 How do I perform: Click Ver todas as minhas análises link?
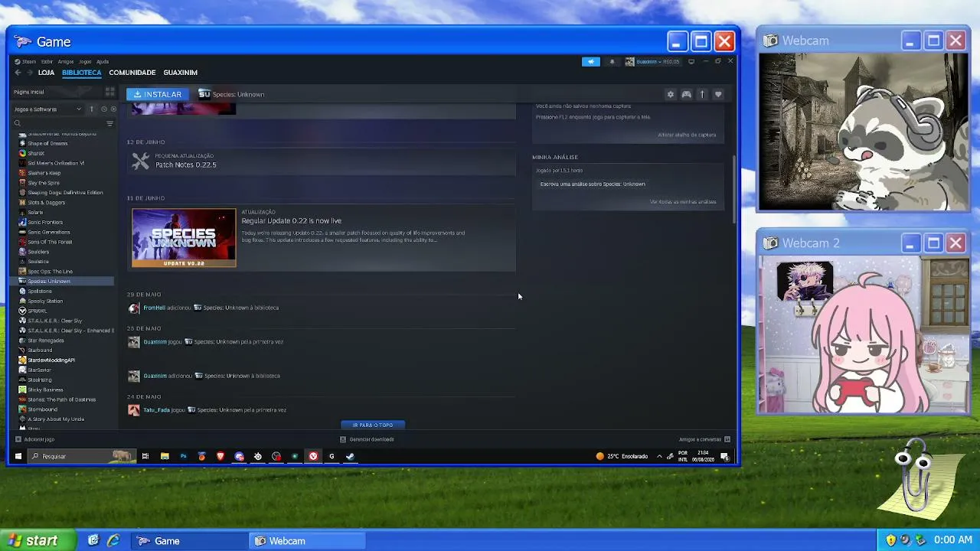[x=683, y=202]
